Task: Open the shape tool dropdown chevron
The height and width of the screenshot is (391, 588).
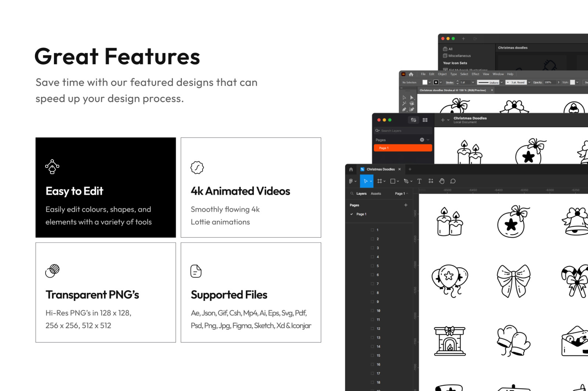Action: (398, 181)
